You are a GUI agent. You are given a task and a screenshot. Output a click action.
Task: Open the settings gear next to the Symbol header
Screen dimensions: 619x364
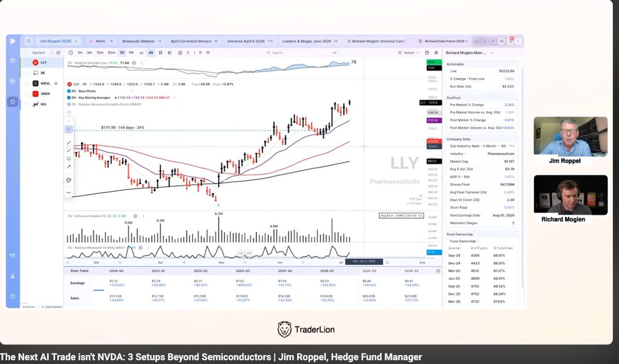tap(58, 53)
